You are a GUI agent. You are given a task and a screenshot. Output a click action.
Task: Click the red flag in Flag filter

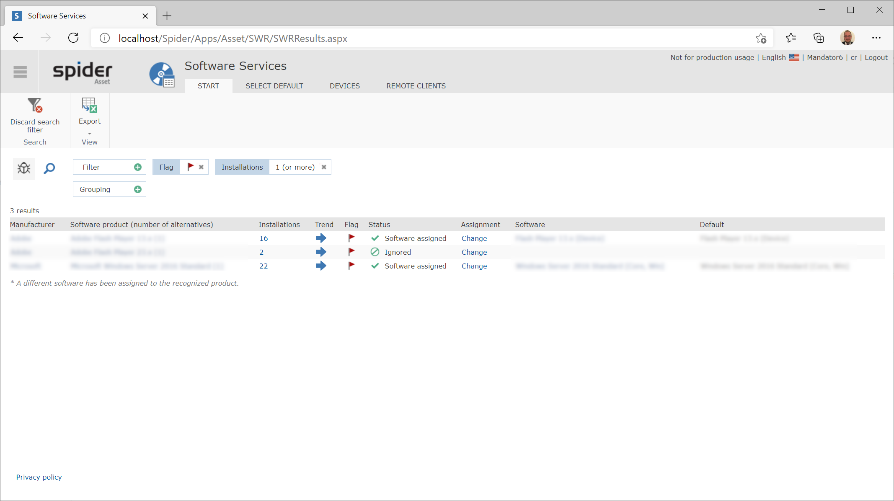pyautogui.click(x=190, y=167)
